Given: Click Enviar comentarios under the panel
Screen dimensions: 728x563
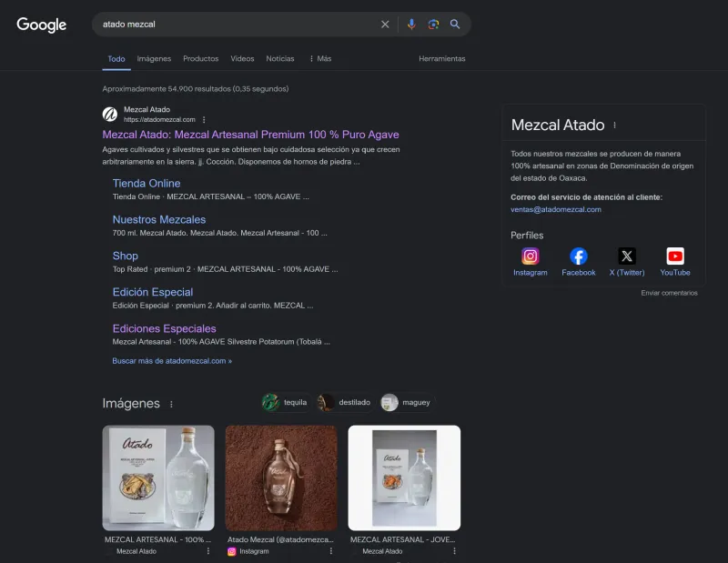Looking at the screenshot, I should [669, 293].
